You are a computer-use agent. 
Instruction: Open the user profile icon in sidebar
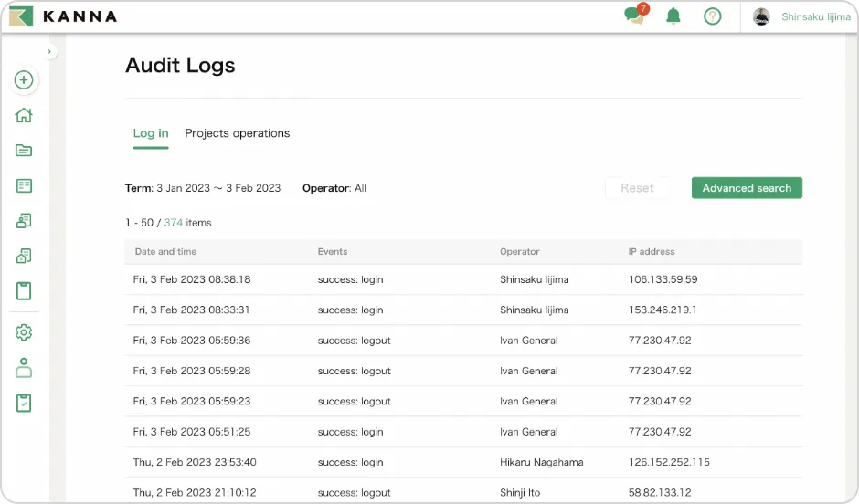24,368
